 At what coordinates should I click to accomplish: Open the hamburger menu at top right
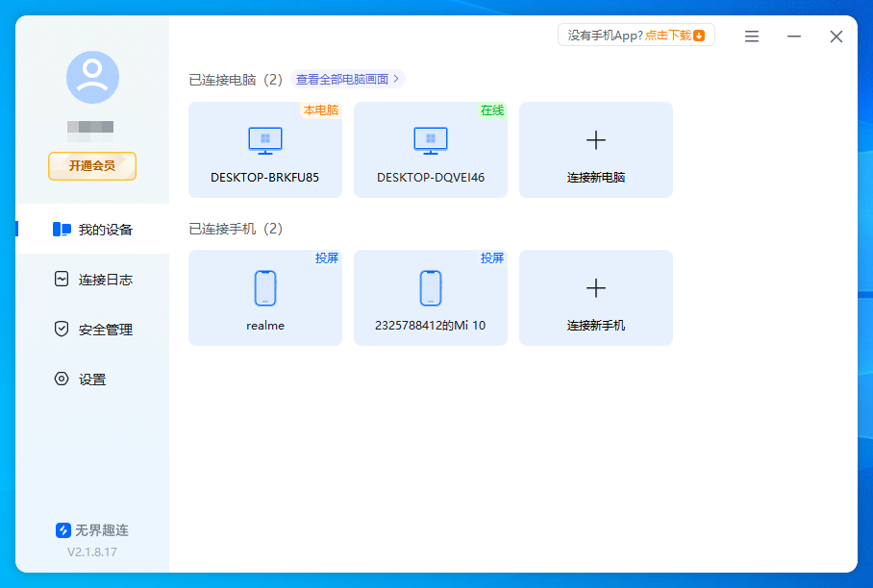[x=751, y=36]
